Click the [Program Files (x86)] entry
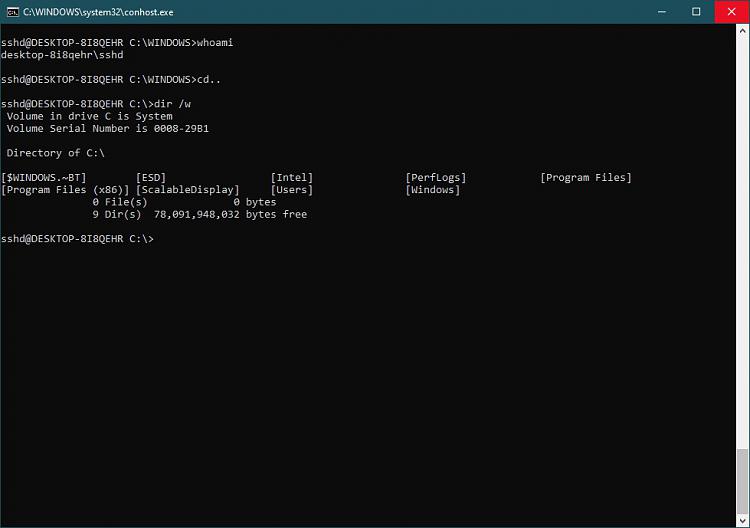 click(65, 190)
